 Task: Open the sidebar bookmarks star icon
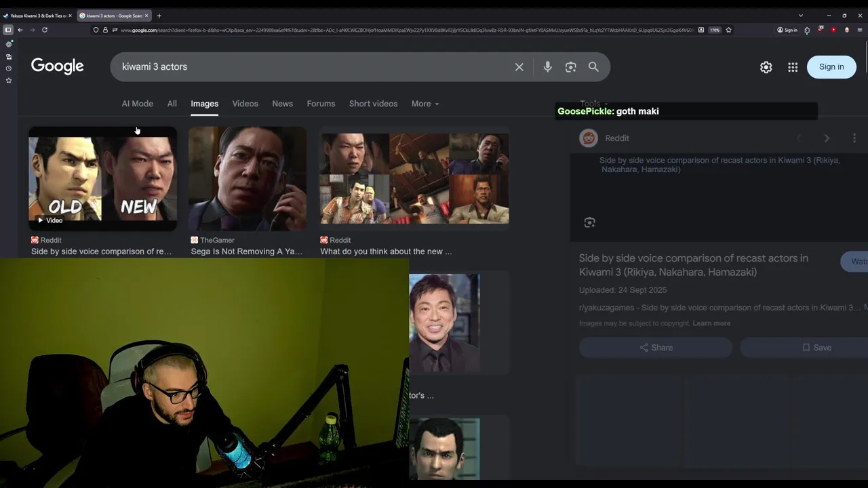pyautogui.click(x=9, y=81)
